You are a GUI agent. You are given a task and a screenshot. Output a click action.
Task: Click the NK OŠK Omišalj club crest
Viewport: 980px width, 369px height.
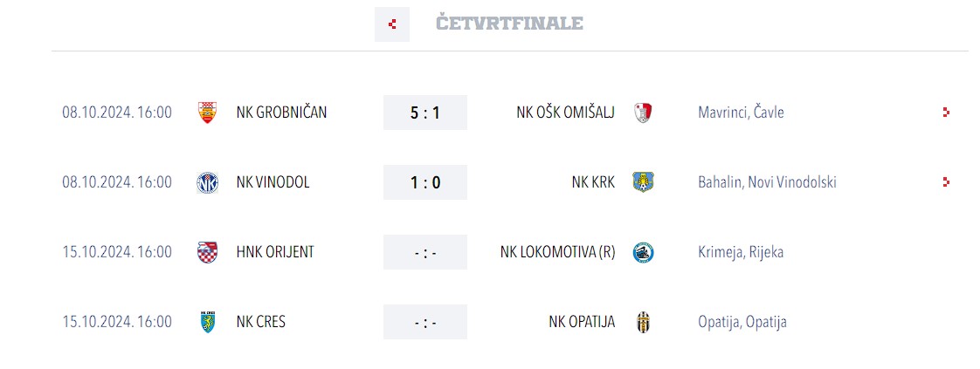click(644, 113)
